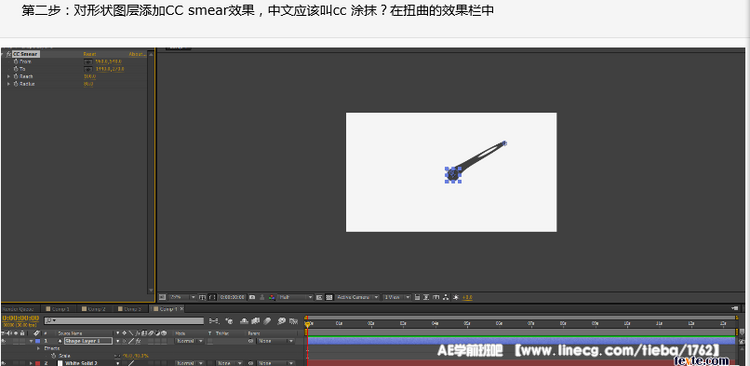750x366 pixels.
Task: Toggle the Region of Interest button
Action: coord(319,297)
